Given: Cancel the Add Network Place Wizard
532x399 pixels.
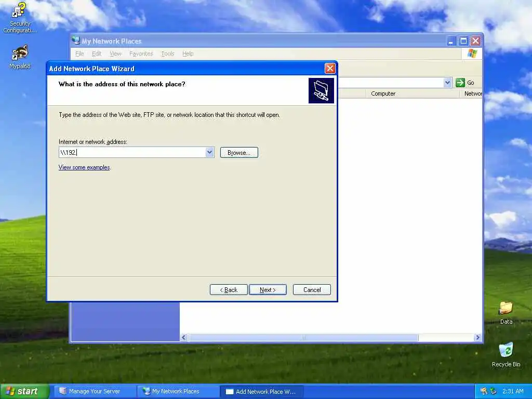Looking at the screenshot, I should (x=312, y=290).
